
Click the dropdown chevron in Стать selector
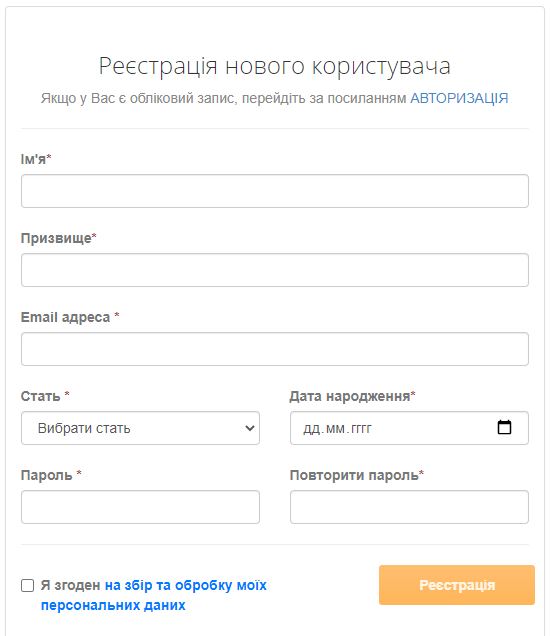pyautogui.click(x=250, y=428)
